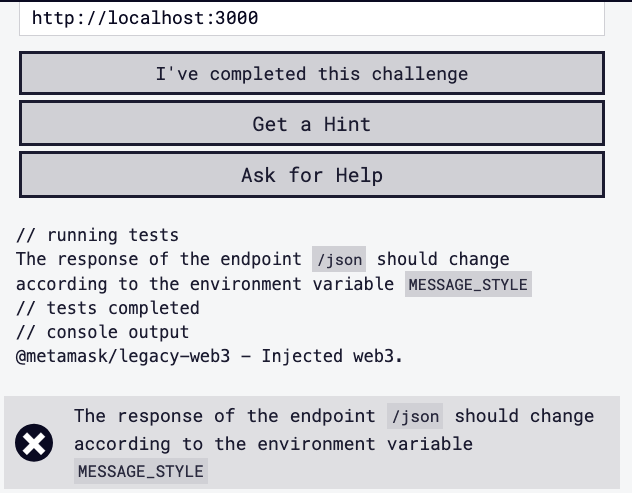Click the "// running tests" output line
This screenshot has width=632, height=493.
click(97, 236)
